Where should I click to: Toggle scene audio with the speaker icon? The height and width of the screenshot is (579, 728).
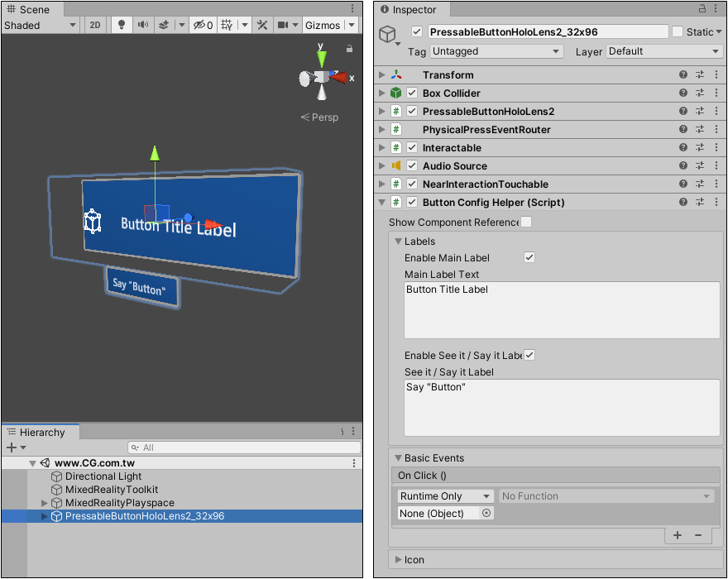coord(143,25)
